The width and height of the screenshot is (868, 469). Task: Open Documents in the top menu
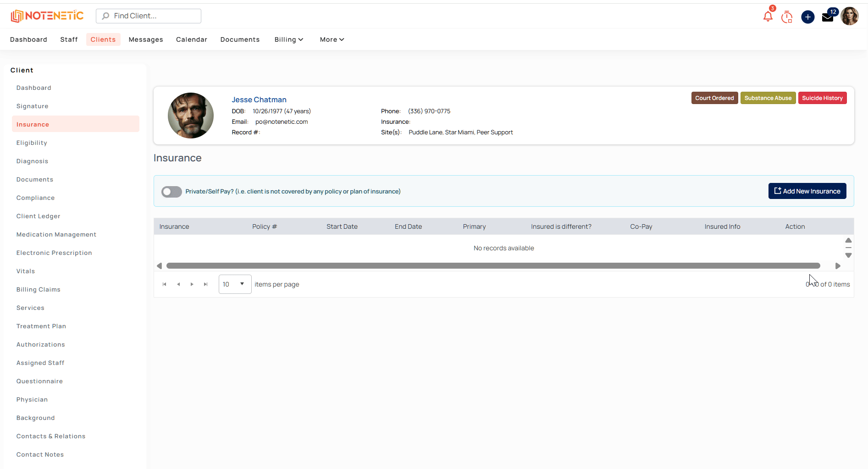click(240, 39)
